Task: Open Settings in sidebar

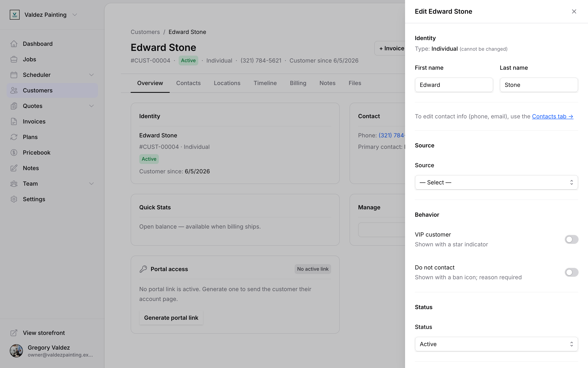Action: tap(52, 199)
